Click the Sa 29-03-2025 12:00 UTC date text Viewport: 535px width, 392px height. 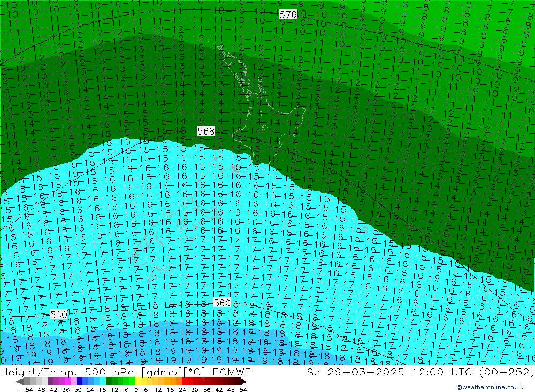[x=420, y=372]
